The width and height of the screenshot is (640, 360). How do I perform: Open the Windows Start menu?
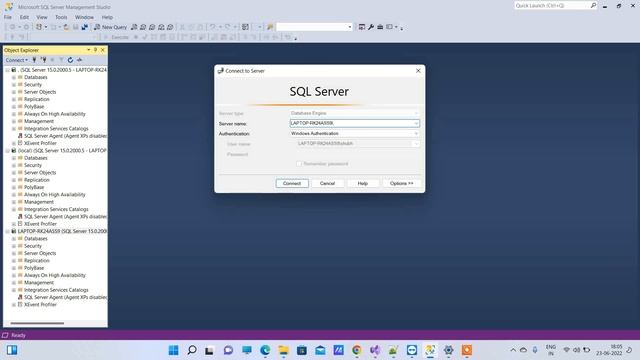point(173,350)
